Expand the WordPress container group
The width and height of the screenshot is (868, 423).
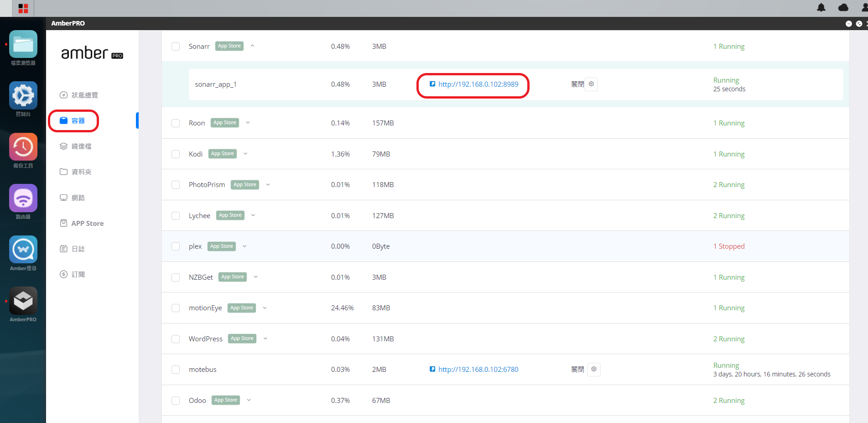(265, 338)
